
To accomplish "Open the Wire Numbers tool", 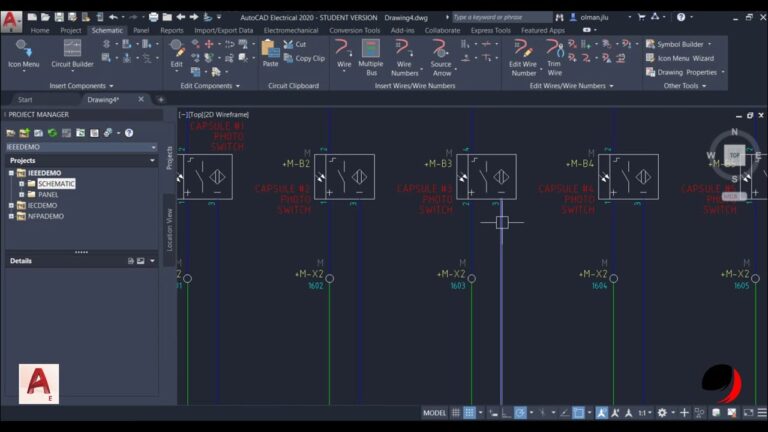I will (404, 58).
